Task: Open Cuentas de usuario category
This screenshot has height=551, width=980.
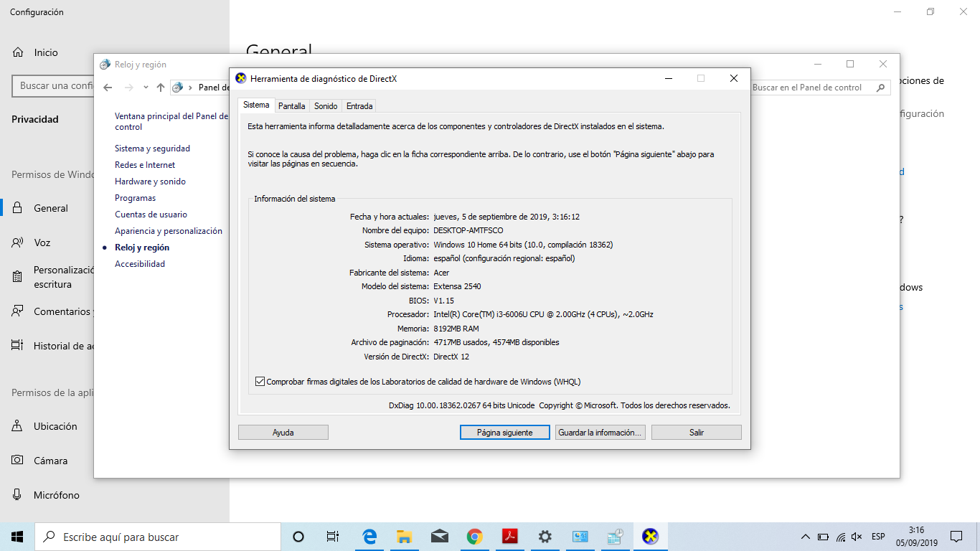Action: (151, 215)
